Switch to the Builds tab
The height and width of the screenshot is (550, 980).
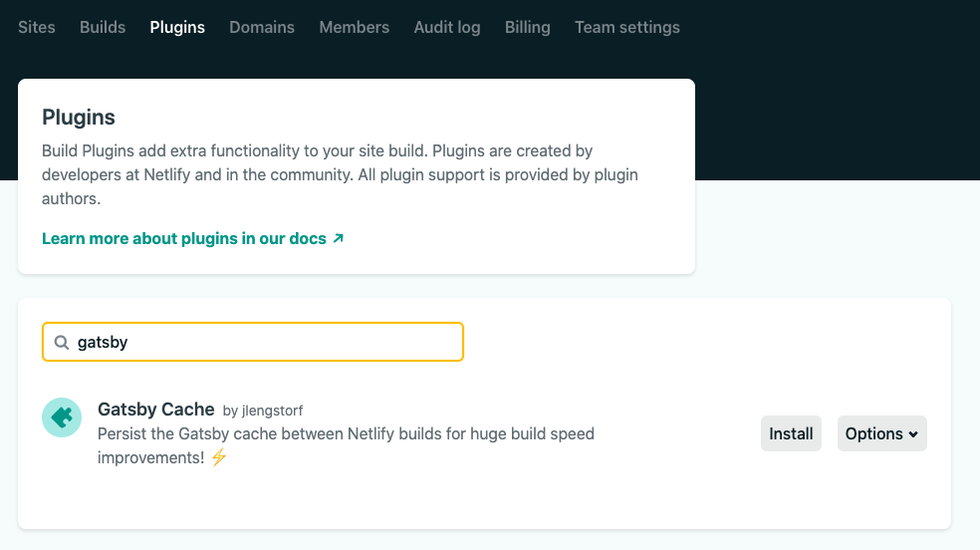pyautogui.click(x=103, y=28)
